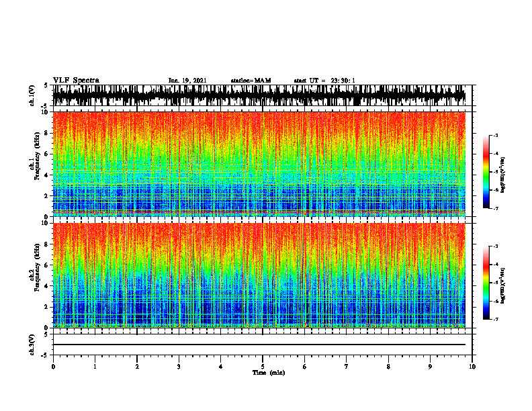Click the ch.3(V) axis label

click(32, 345)
